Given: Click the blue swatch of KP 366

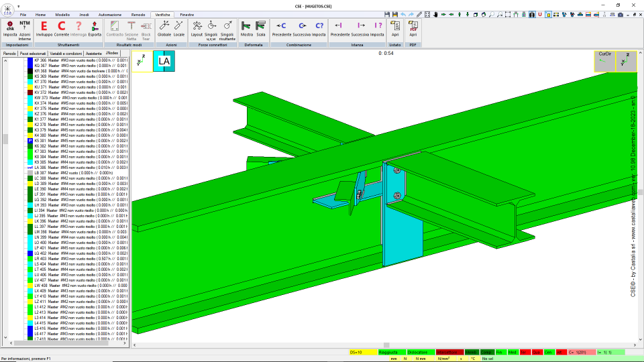Looking at the screenshot, I should coord(30,60).
